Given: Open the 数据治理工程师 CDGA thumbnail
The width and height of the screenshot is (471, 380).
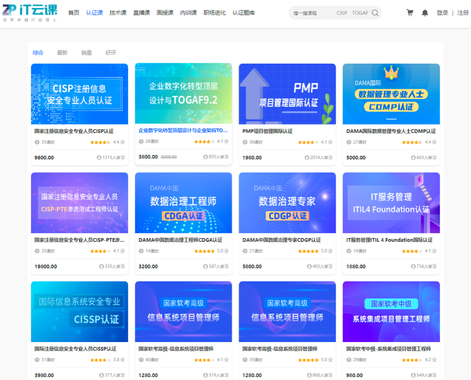Looking at the screenshot, I should (x=183, y=203).
